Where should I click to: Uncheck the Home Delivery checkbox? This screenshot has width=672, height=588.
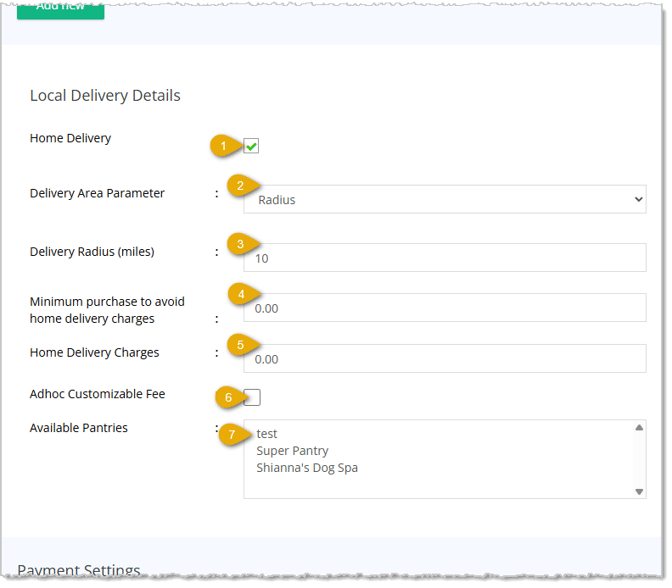[251, 146]
